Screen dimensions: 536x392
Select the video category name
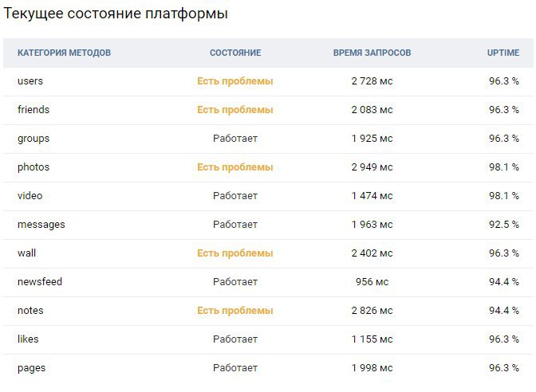coord(30,196)
